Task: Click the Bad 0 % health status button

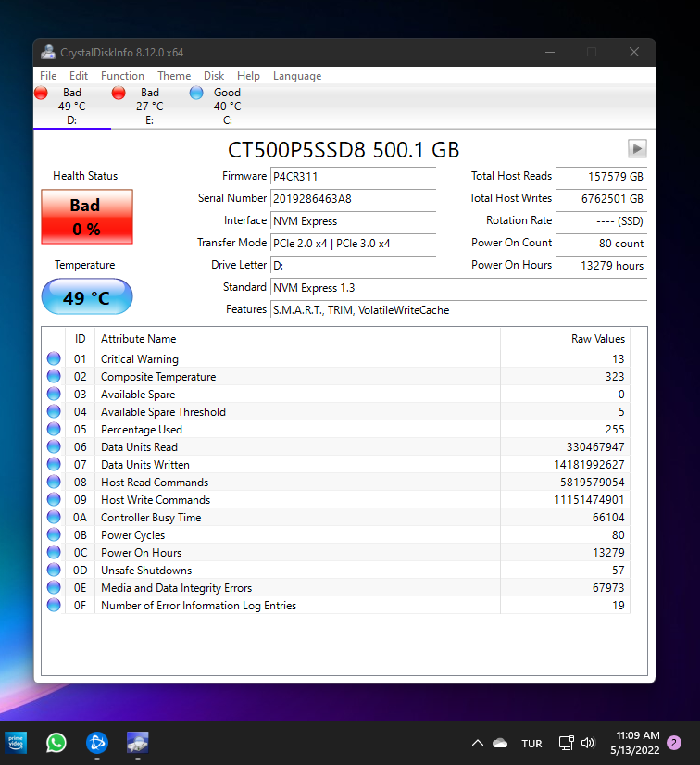Action: tap(87, 217)
